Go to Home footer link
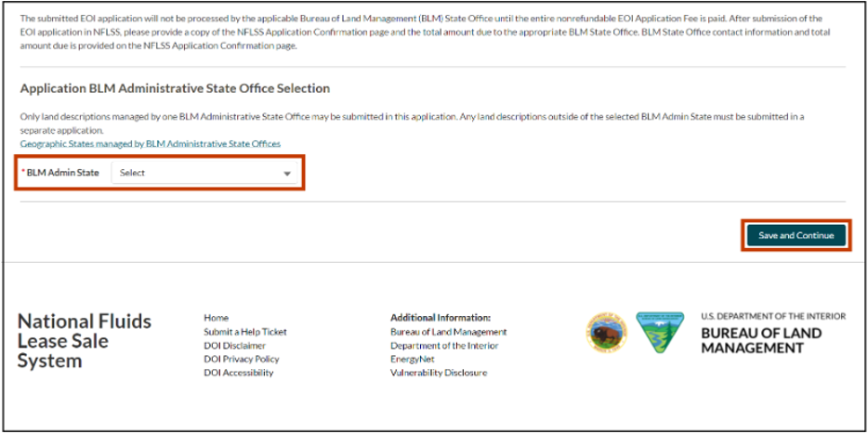 [x=216, y=318]
